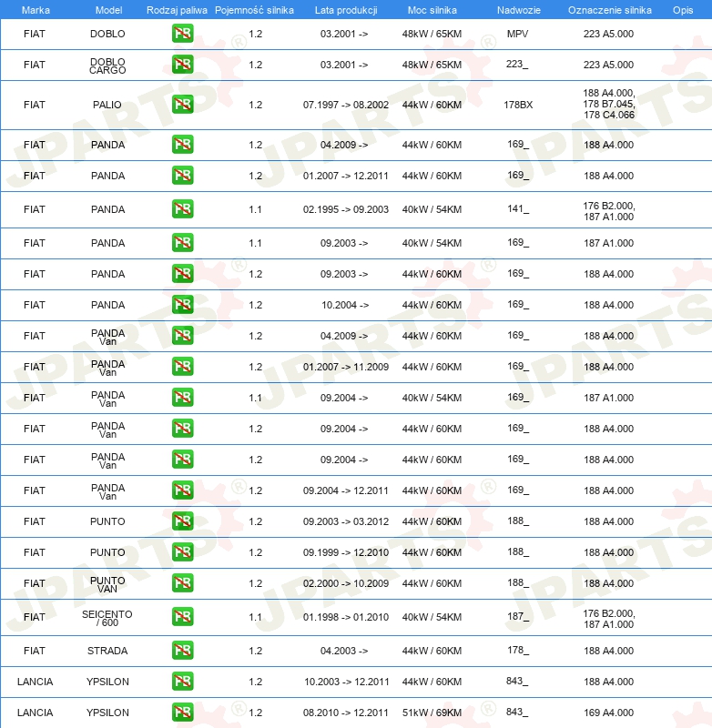
Task: Click the Moc silnika column header
Action: tap(432, 10)
